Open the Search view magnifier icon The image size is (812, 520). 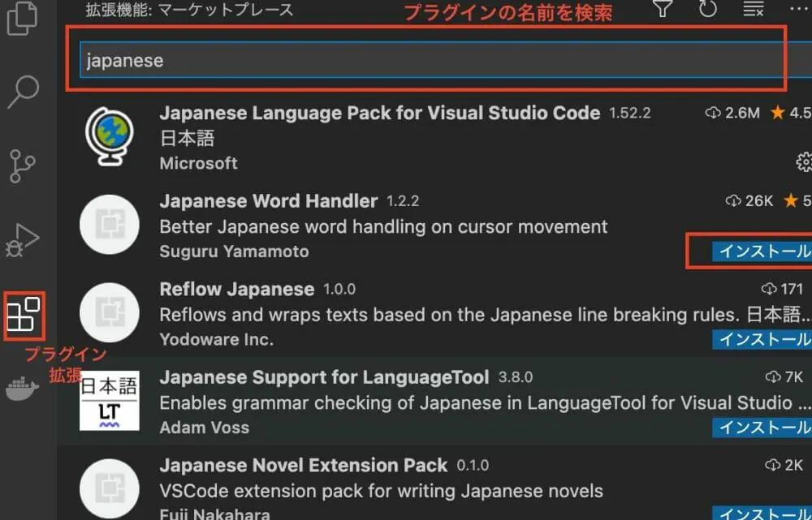pyautogui.click(x=23, y=92)
